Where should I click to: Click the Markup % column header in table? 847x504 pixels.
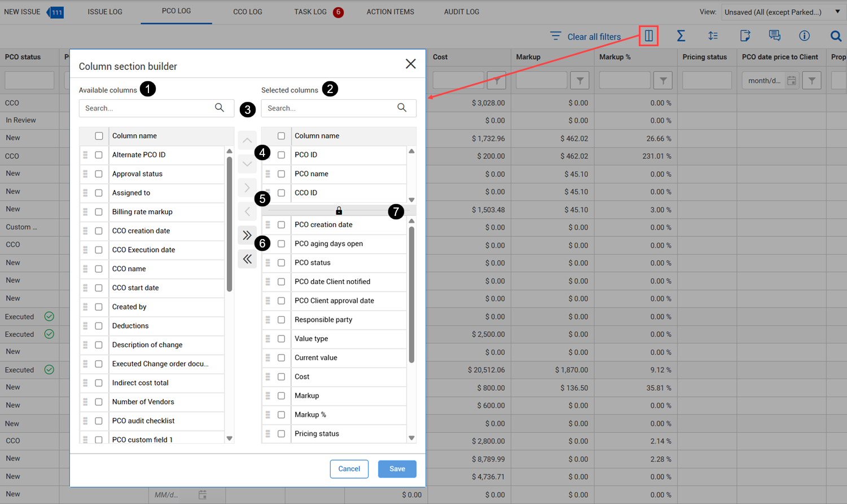click(x=615, y=57)
